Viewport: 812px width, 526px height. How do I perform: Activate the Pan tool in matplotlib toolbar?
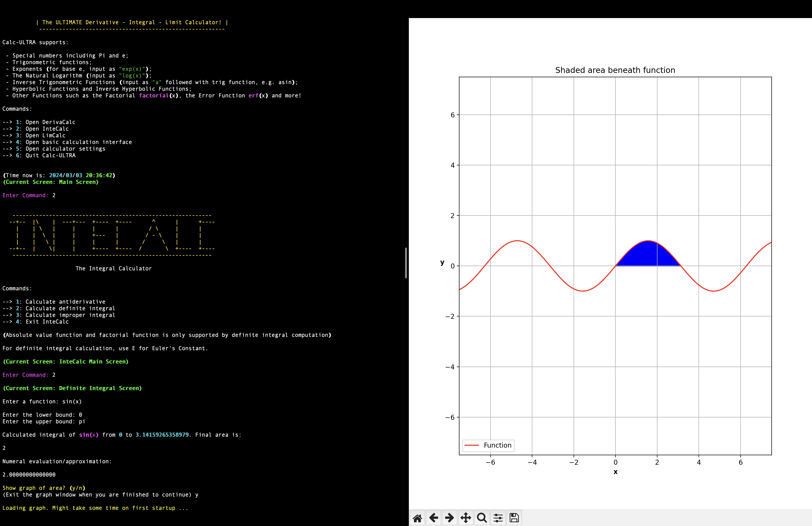pyautogui.click(x=466, y=517)
